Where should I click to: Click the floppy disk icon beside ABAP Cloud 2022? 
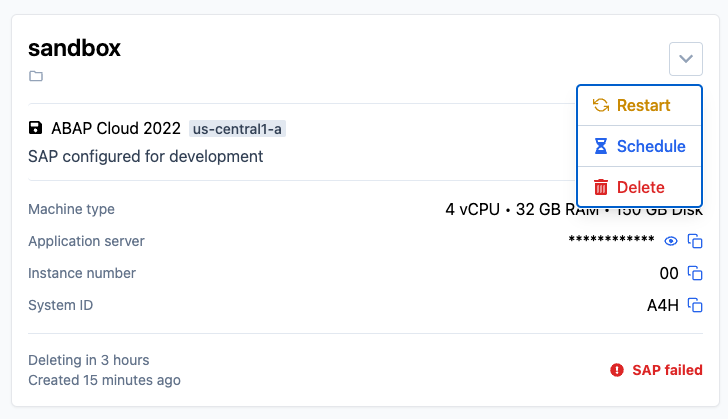point(35,128)
